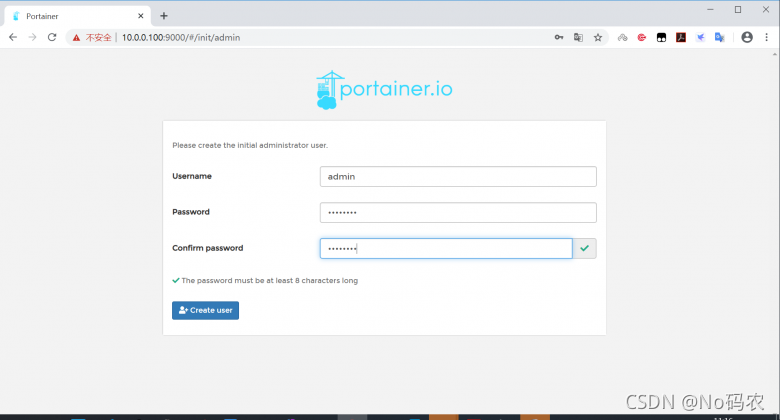Click the 不安全 security label
This screenshot has width=780, height=420.
pyautogui.click(x=98, y=38)
